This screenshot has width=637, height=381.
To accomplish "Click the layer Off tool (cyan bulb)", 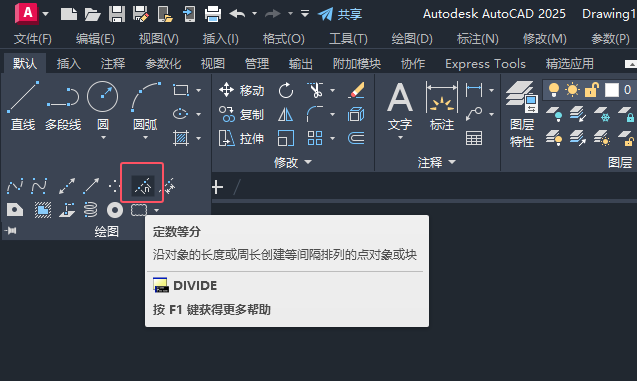I will click(554, 114).
